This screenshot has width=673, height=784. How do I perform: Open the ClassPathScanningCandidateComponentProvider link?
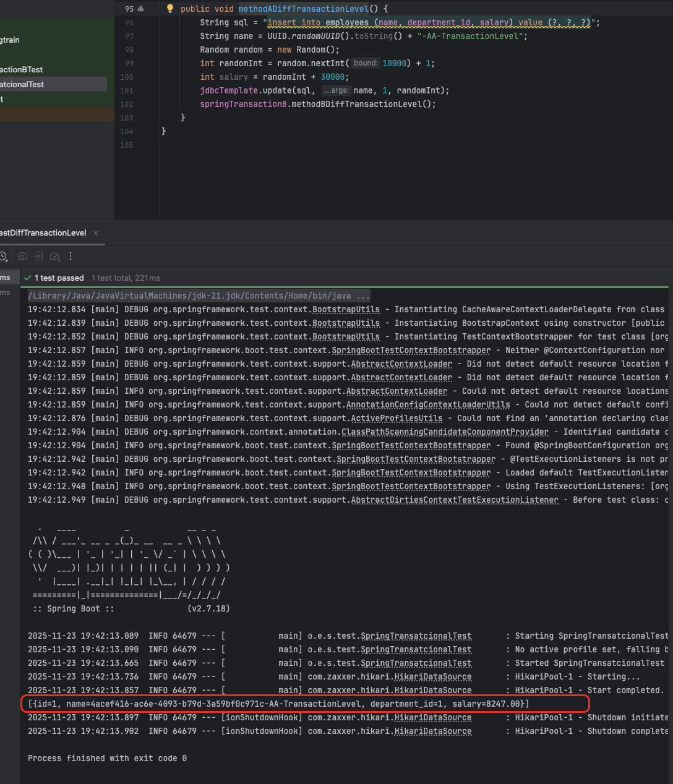click(445, 432)
